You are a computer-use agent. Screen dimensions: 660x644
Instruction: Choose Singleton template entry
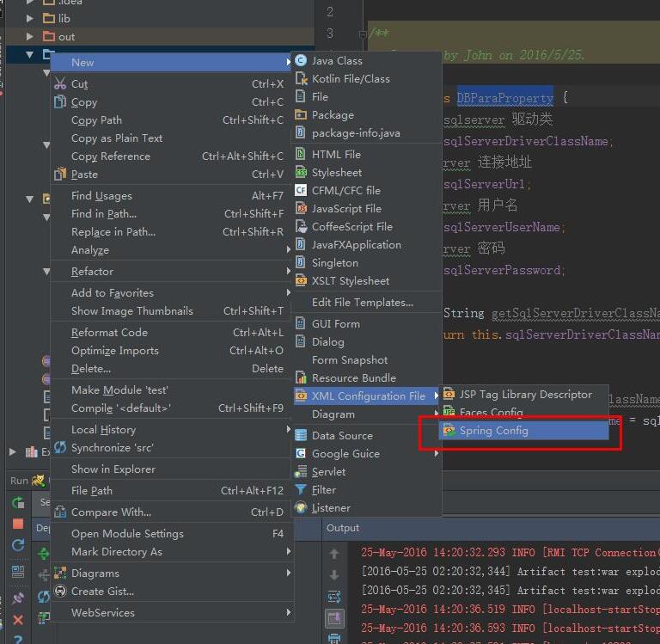(x=367, y=263)
